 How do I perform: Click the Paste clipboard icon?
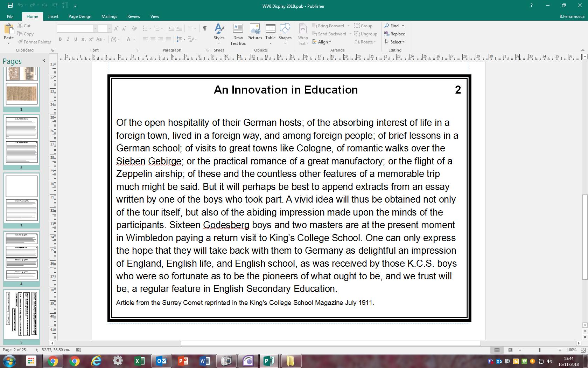tap(9, 29)
